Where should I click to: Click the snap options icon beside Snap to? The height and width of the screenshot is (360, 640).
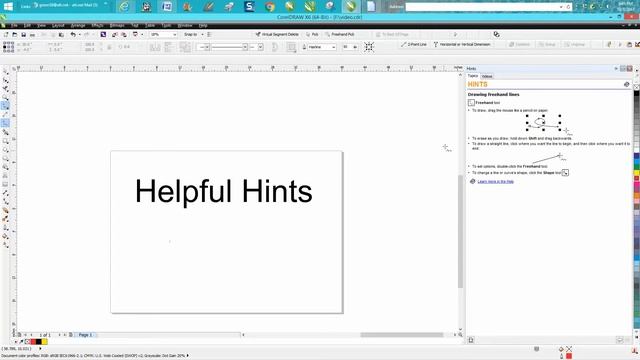[x=209, y=35]
